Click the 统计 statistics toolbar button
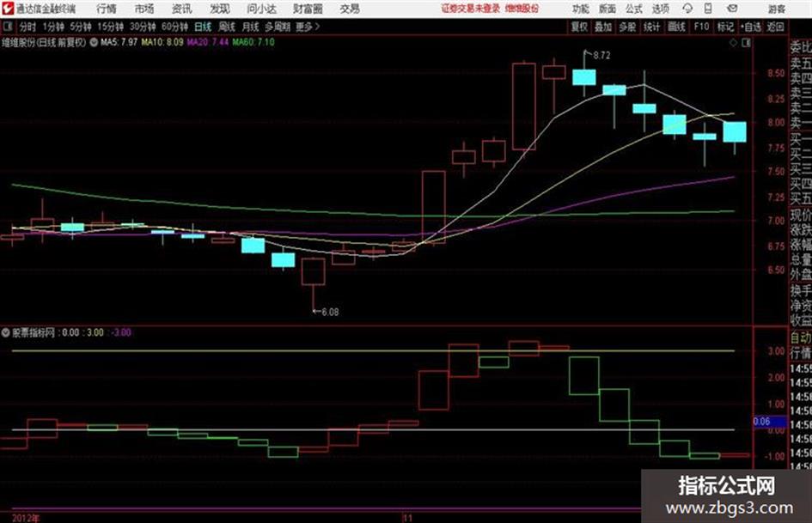 tap(652, 27)
